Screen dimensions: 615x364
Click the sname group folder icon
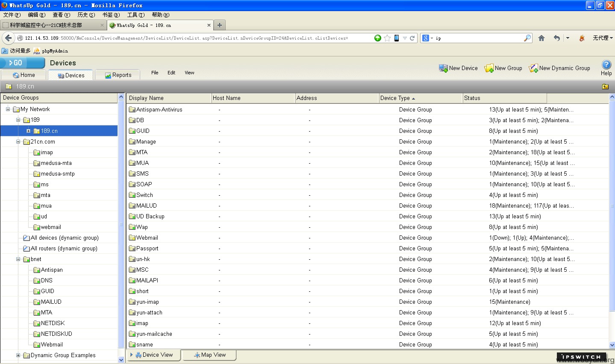[132, 344]
